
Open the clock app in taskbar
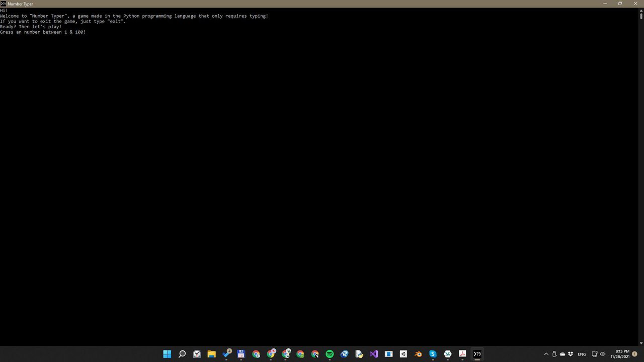tap(197, 354)
